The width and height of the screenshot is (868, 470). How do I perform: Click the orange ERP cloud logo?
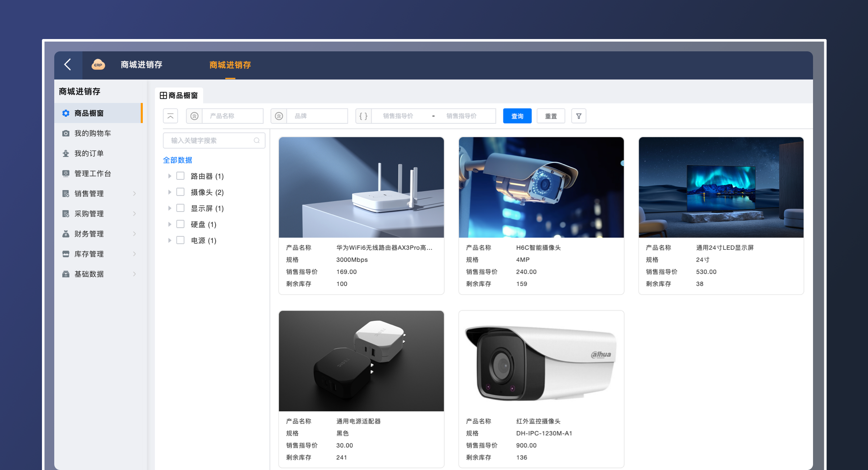pos(98,65)
